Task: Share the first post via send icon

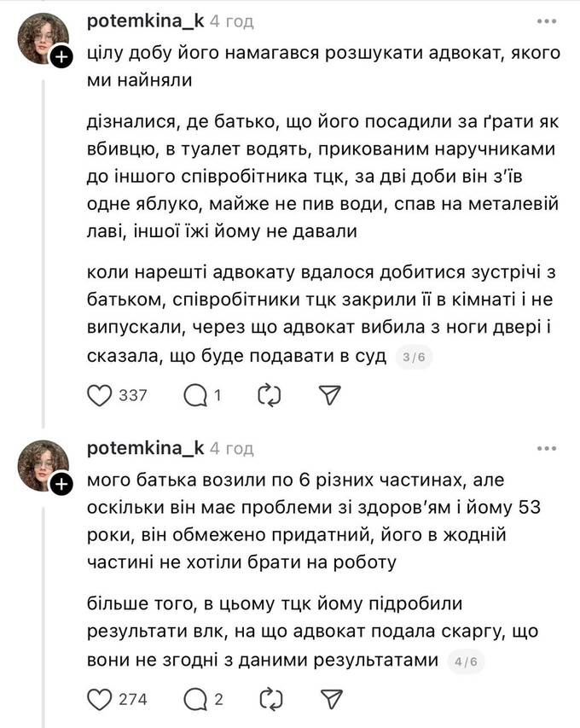Action: (329, 394)
